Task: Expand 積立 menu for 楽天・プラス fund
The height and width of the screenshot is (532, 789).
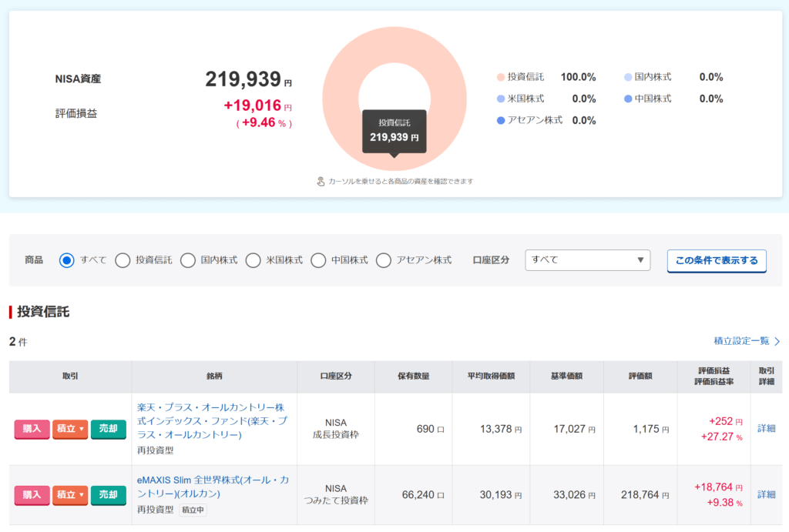Action: pyautogui.click(x=70, y=429)
